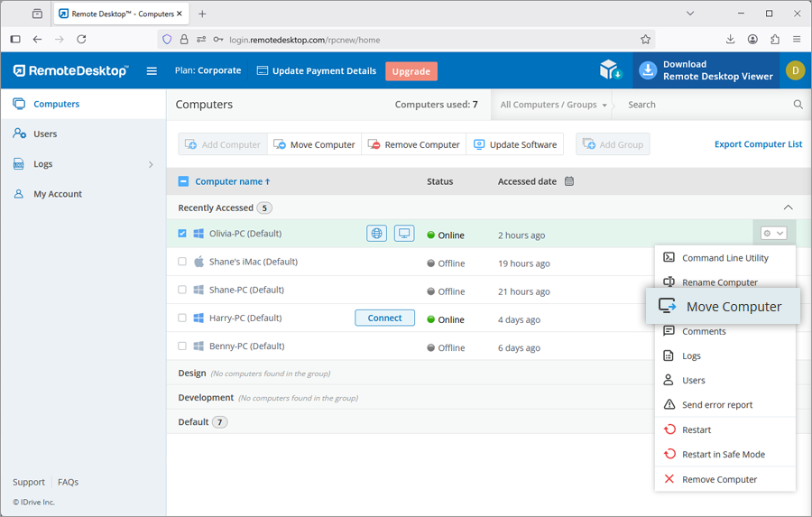Click the saved password key icon
The height and width of the screenshot is (517, 812).
[x=218, y=40]
